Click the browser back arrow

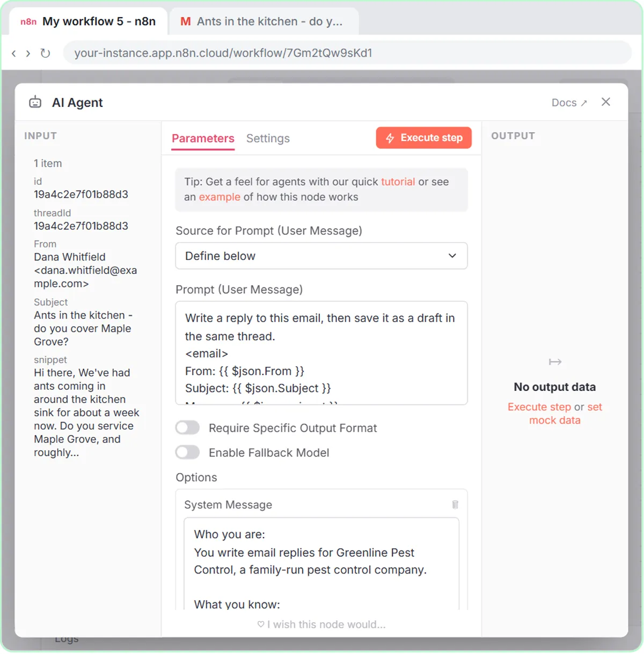tap(14, 53)
